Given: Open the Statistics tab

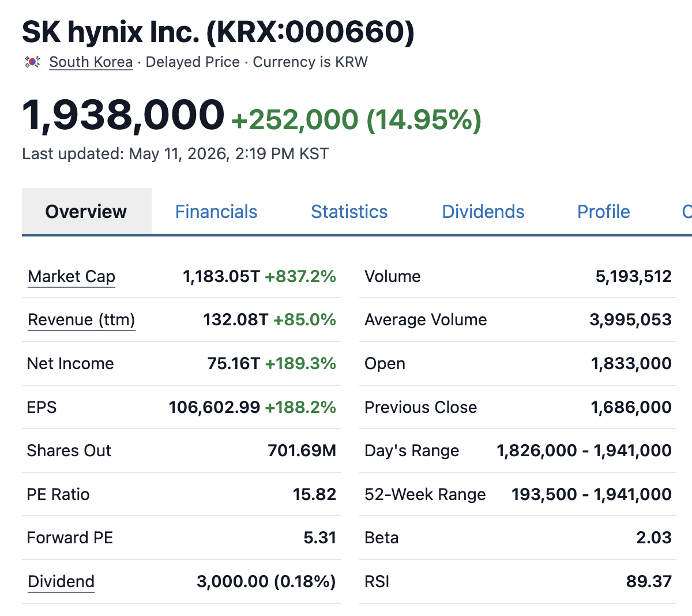Looking at the screenshot, I should click(349, 212).
